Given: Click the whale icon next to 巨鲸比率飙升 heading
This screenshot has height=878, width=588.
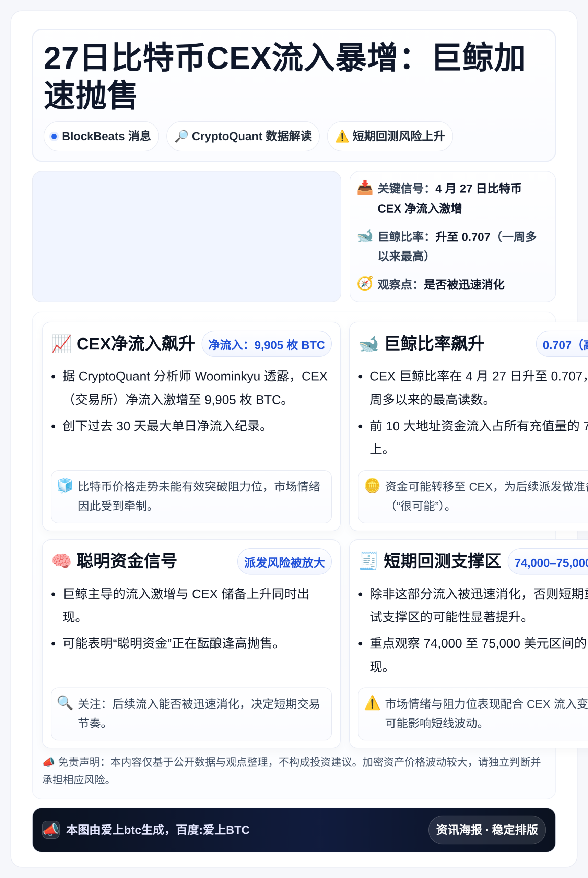Looking at the screenshot, I should point(369,344).
